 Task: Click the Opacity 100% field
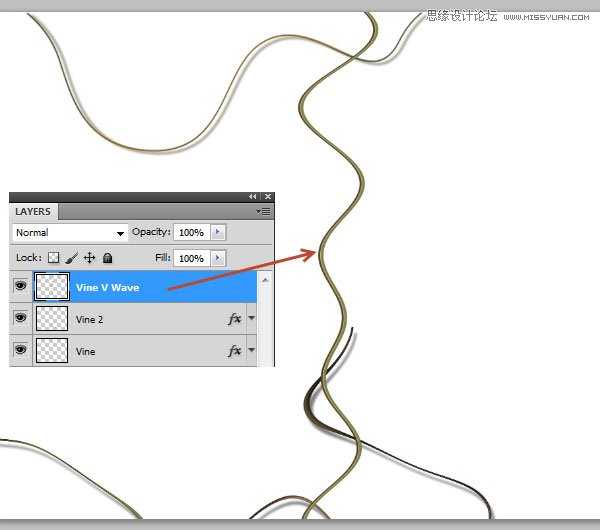point(191,232)
